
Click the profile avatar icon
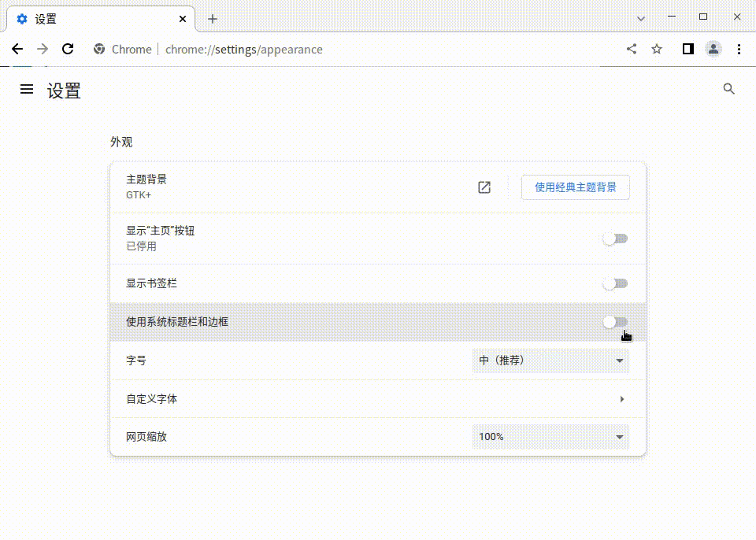point(713,49)
